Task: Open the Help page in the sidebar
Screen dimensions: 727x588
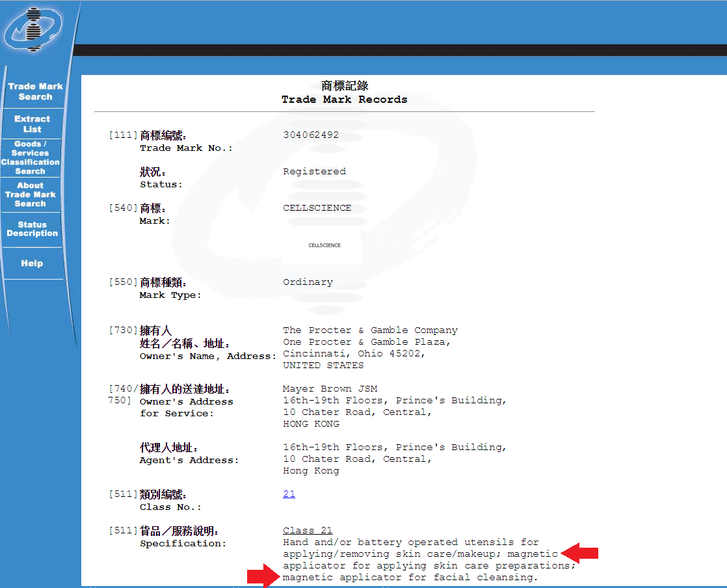Action: pos(31,263)
